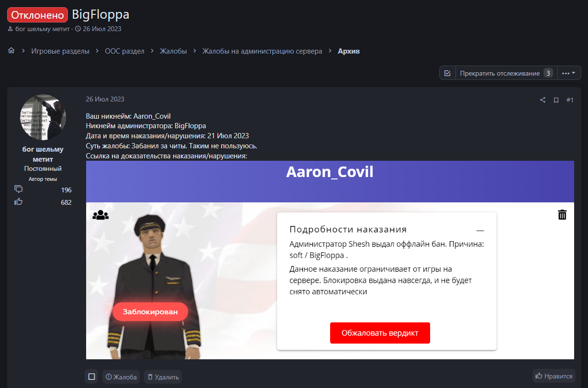The height and width of the screenshot is (388, 588).
Task: Delete post with Удалить button
Action: tap(163, 377)
